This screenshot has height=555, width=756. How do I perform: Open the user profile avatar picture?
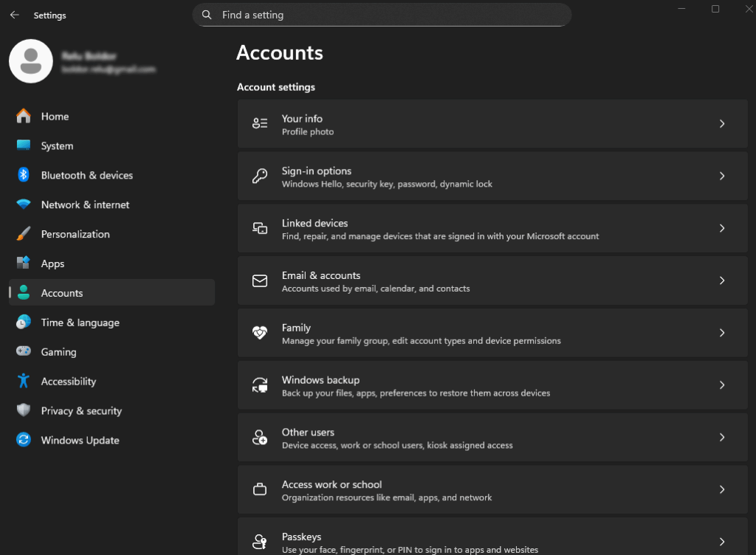tap(31, 61)
